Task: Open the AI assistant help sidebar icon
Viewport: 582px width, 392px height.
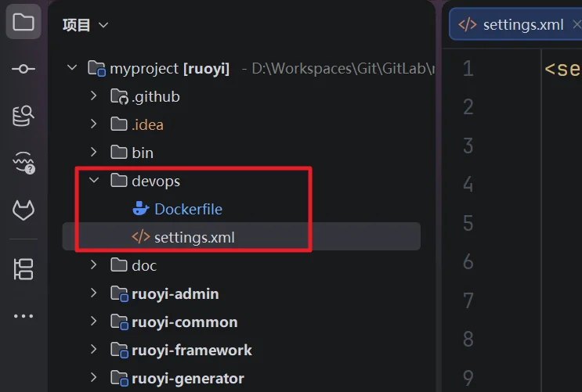Action: coord(23,163)
